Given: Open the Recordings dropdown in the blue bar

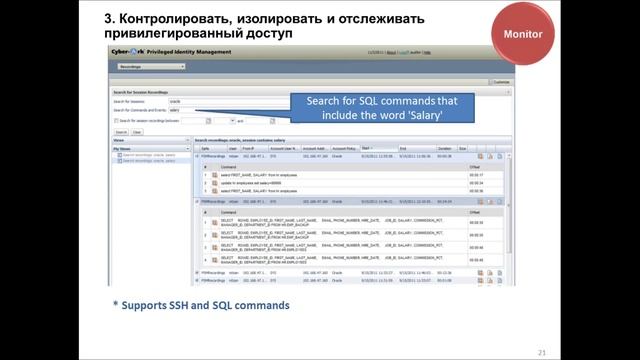Looking at the screenshot, I should [x=151, y=67].
